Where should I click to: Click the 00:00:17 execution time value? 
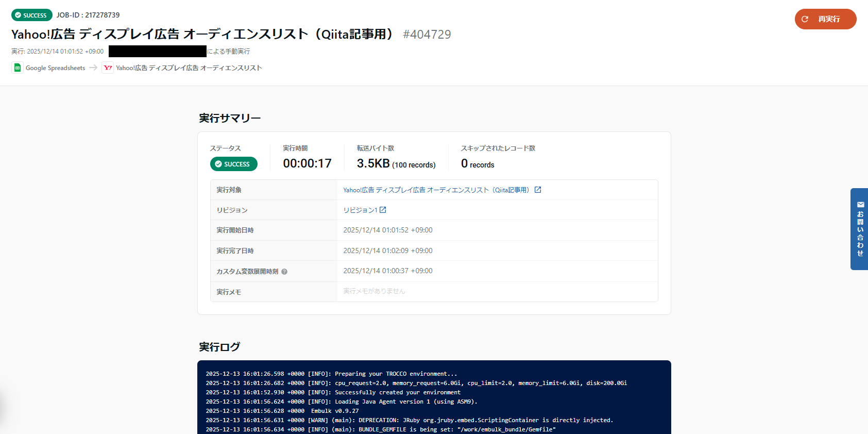tap(307, 163)
